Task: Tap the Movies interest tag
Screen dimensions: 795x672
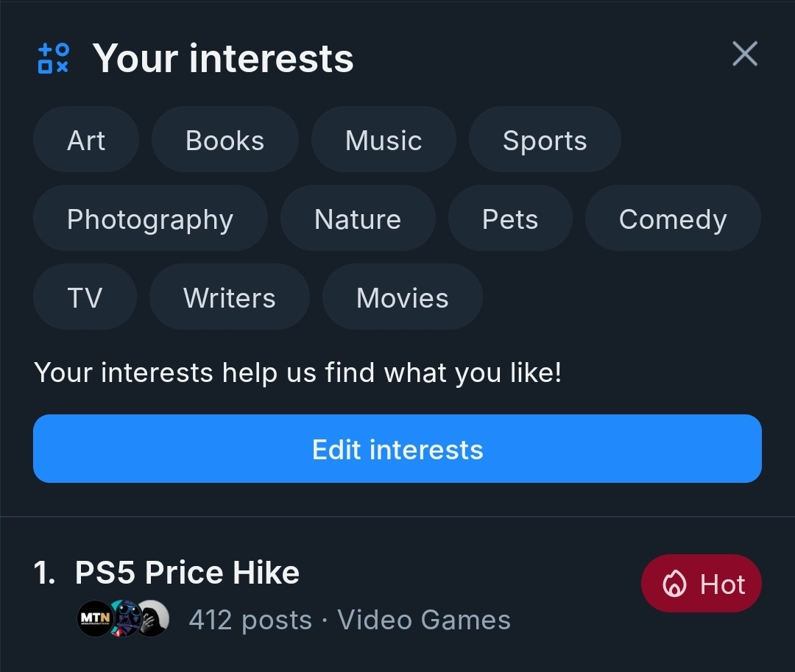Action: [403, 297]
